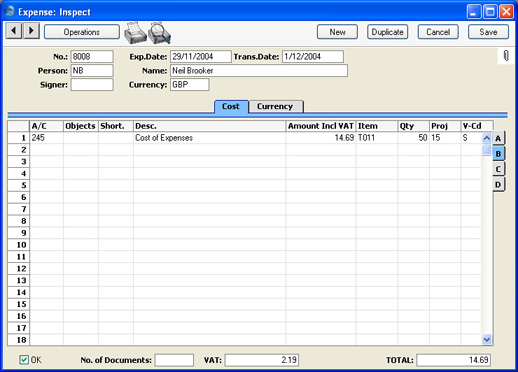The width and height of the screenshot is (518, 372).
Task: Click the paperclip attachments icon
Action: (506, 56)
